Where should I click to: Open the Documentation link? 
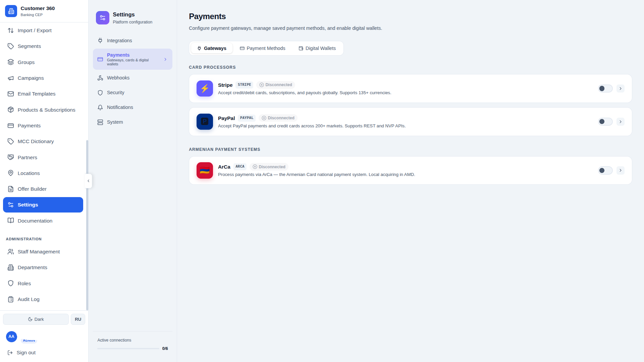tap(43, 221)
